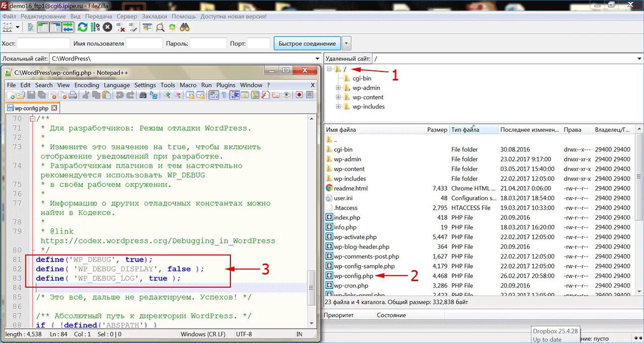This screenshot has width=644, height=343.
Task: Open remote site path dropdown
Action: pyautogui.click(x=639, y=59)
